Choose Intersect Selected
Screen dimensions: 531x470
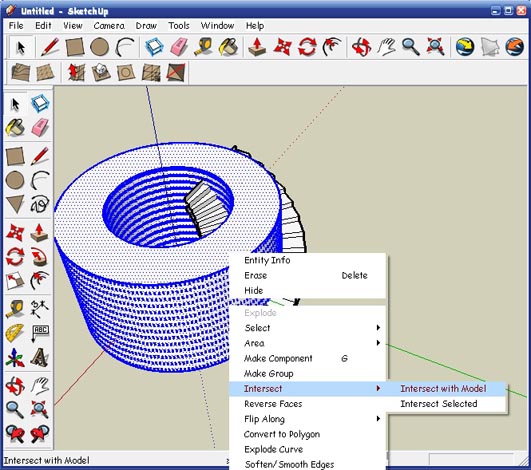[x=446, y=404]
